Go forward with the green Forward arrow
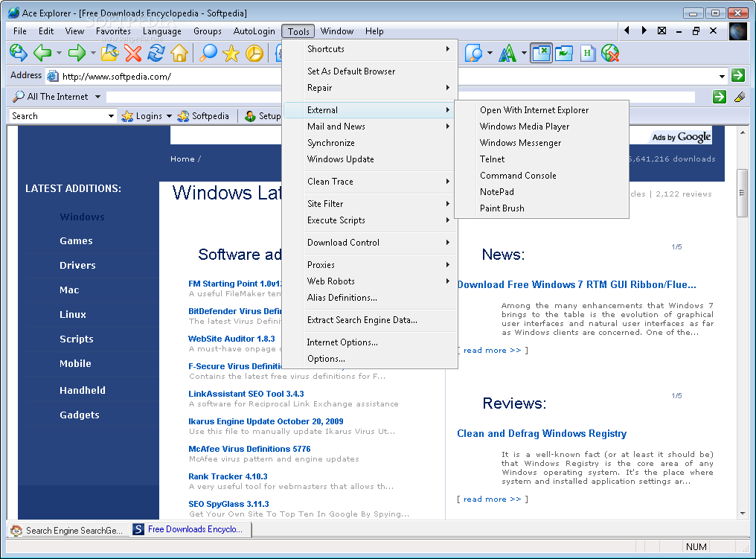The image size is (756, 559). pyautogui.click(x=77, y=53)
